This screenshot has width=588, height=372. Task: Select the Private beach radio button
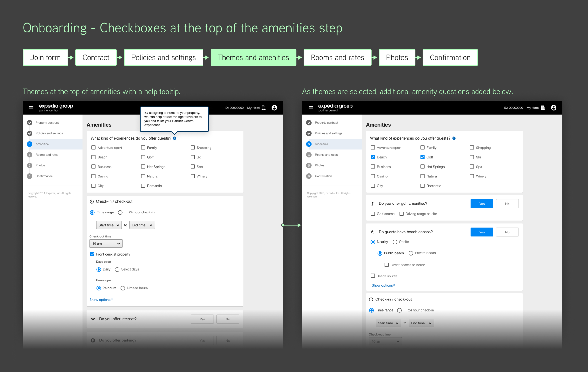(x=411, y=253)
